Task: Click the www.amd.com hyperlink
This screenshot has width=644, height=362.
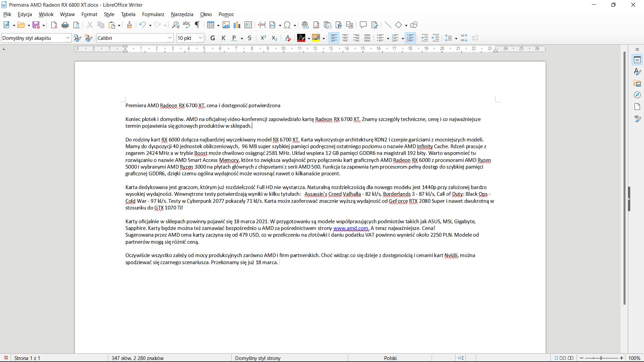Action: (x=351, y=228)
